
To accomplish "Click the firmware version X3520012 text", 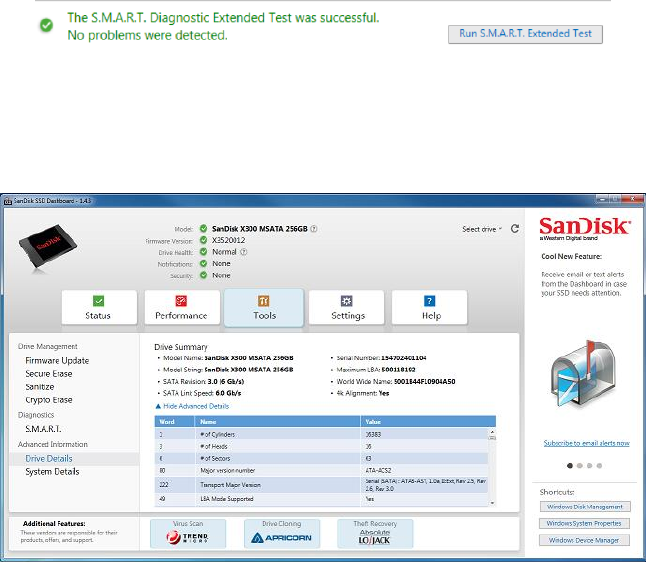I will click(229, 240).
